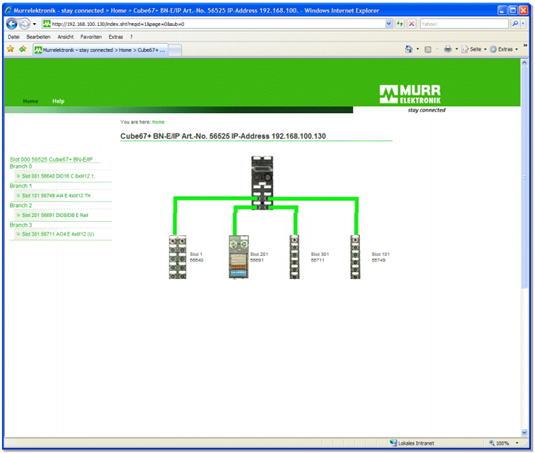Focus the Yahoo search input field
This screenshot has height=453, width=535.
coord(464,24)
